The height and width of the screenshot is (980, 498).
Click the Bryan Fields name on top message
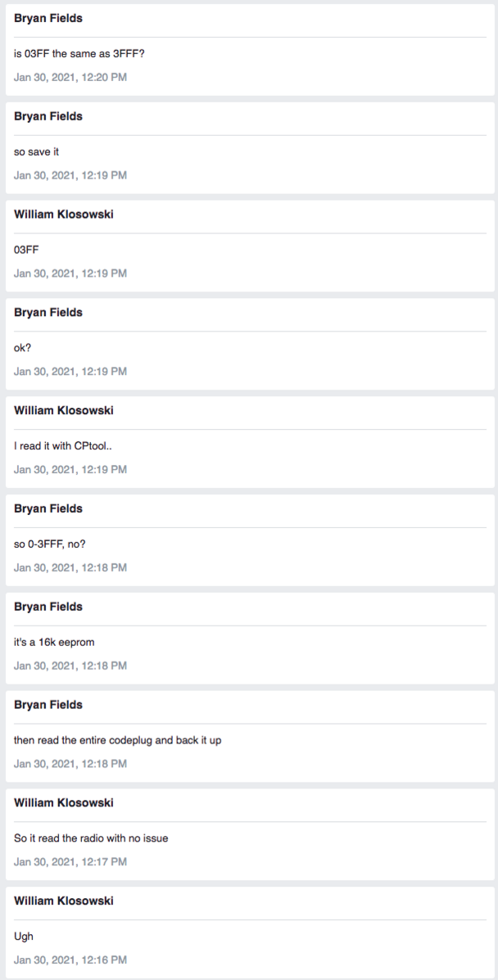[x=48, y=18]
